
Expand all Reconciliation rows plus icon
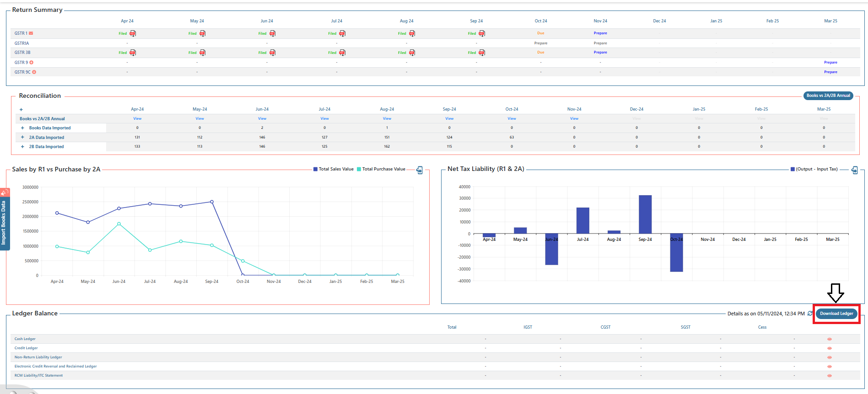tap(21, 110)
